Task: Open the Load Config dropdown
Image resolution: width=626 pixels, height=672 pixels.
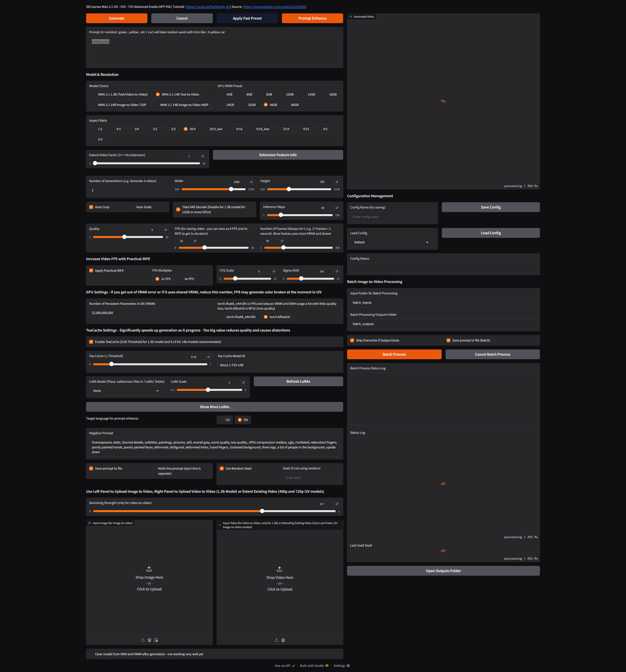Action: (392, 242)
